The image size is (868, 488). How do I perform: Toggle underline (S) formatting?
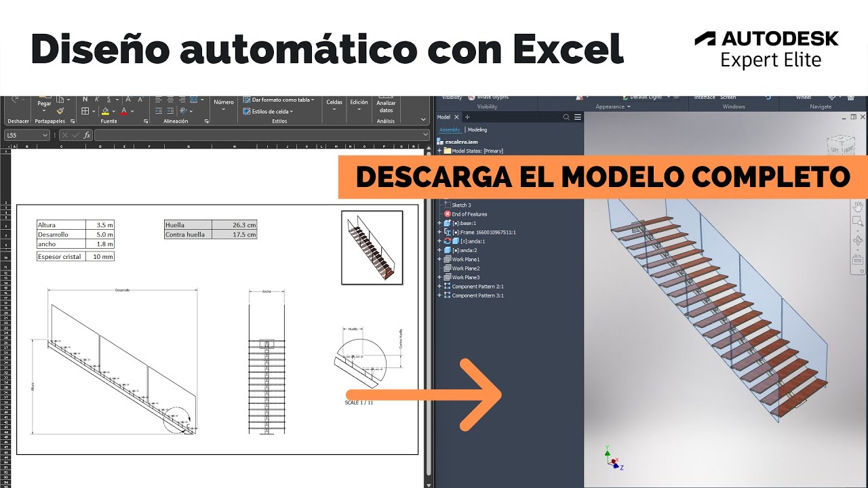point(108,100)
